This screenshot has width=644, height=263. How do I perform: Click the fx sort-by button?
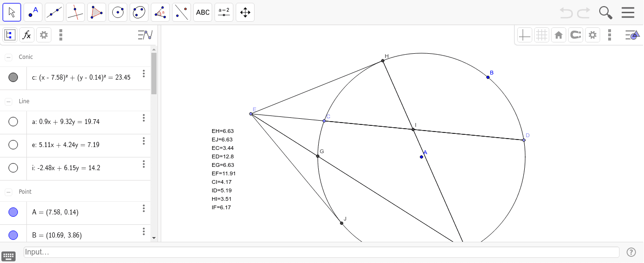[27, 35]
